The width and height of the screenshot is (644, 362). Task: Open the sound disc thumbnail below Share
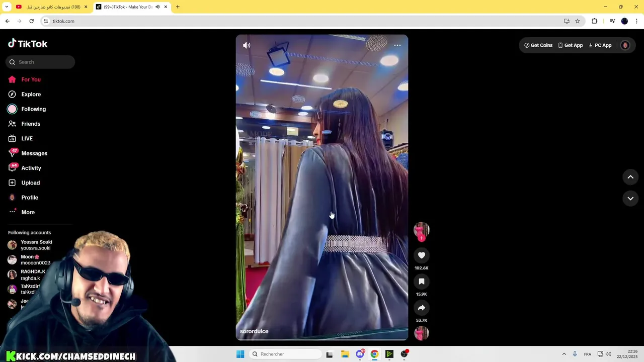coord(422,333)
